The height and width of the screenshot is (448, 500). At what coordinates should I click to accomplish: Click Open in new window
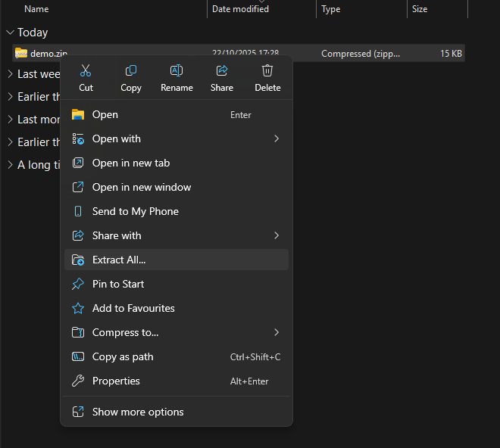coord(142,187)
